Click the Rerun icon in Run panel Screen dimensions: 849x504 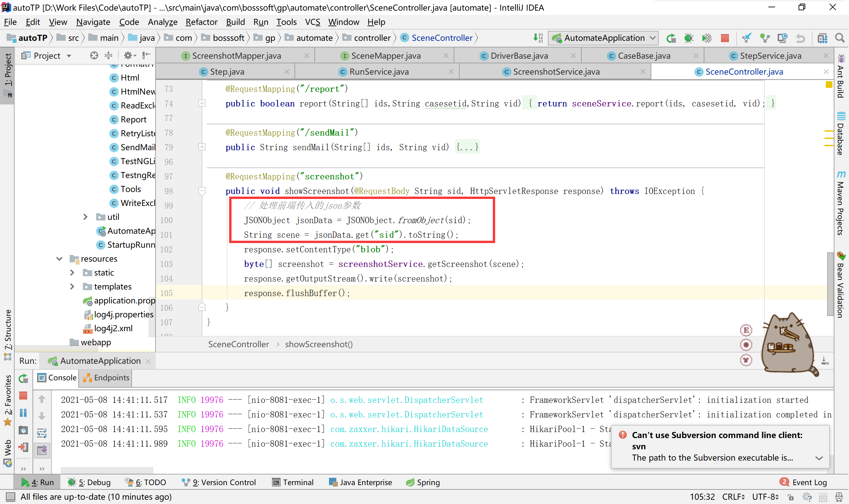pos(23,378)
